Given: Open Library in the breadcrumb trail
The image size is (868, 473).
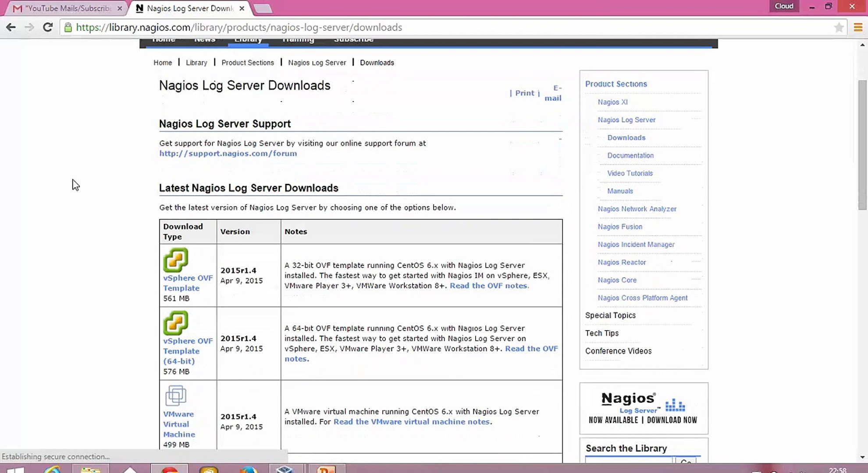Looking at the screenshot, I should [x=196, y=63].
